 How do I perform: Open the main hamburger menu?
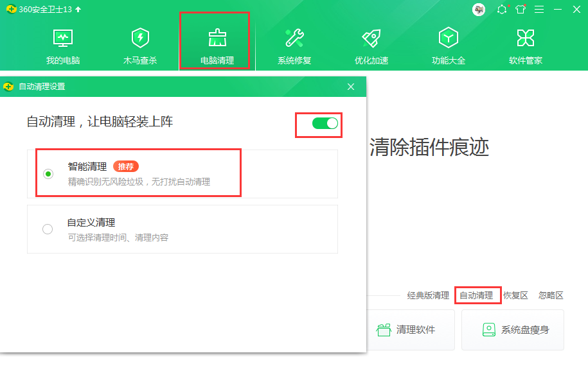point(539,10)
